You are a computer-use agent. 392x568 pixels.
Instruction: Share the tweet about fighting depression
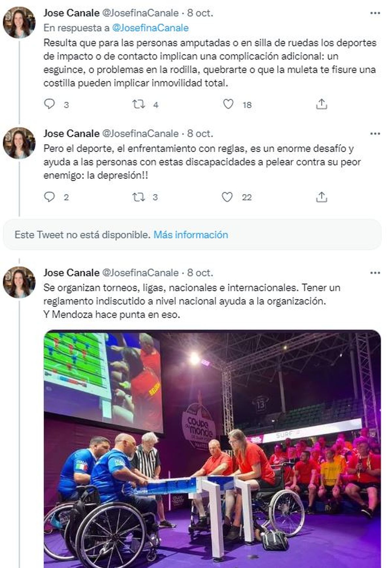321,197
